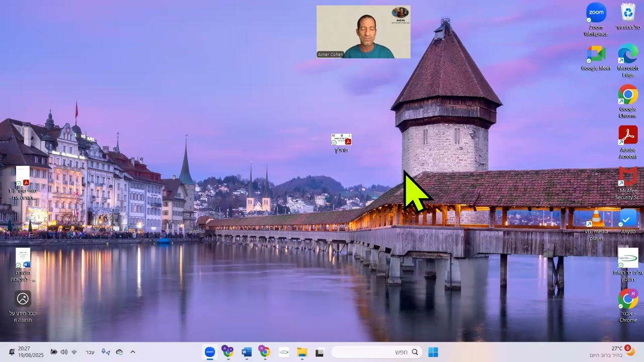Open the multi-profile Chrome icon next to Zoom in taskbar
644x362 pixels.
click(x=228, y=352)
